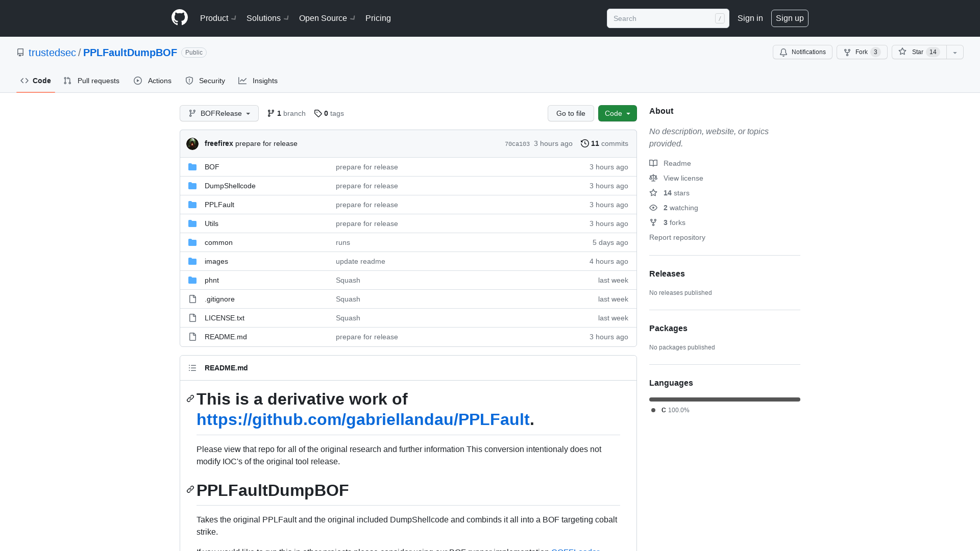Viewport: 980px width, 551px height.
Task: Click the commit history clock icon
Action: tap(585, 143)
